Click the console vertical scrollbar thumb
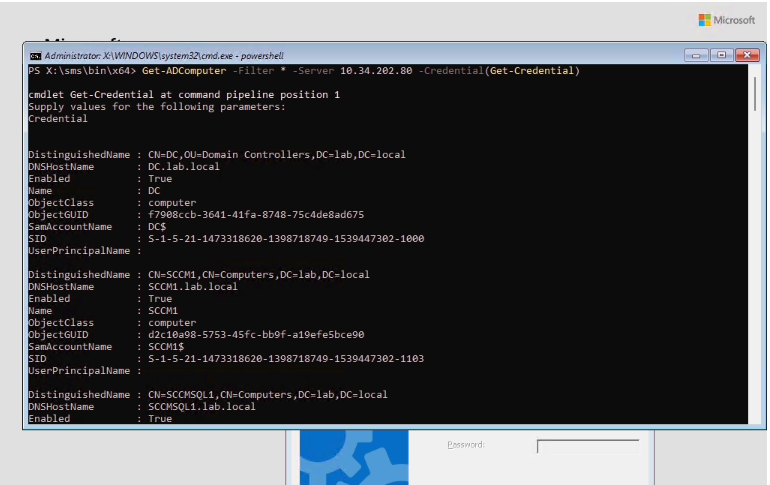 click(755, 93)
